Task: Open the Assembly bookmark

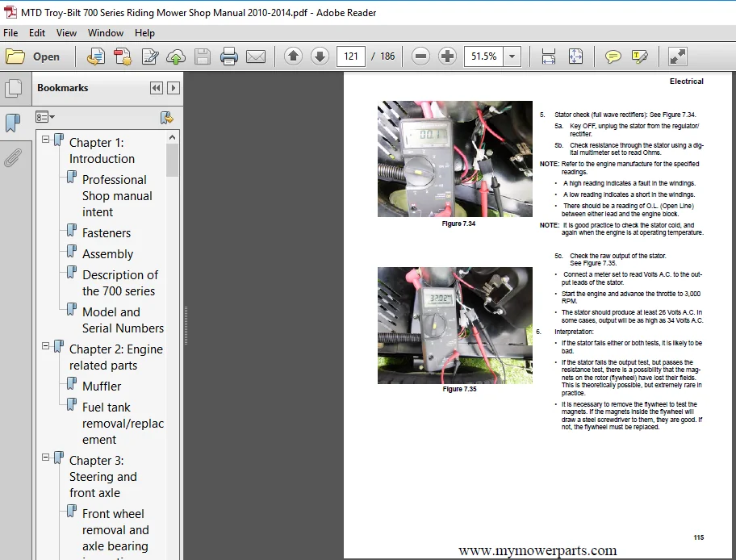Action: (x=107, y=254)
